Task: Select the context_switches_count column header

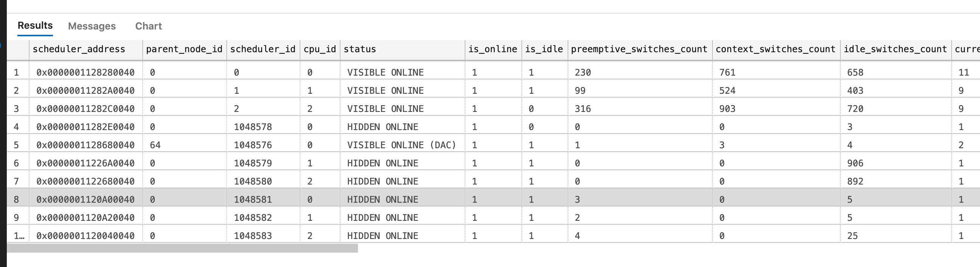Action: [775, 49]
